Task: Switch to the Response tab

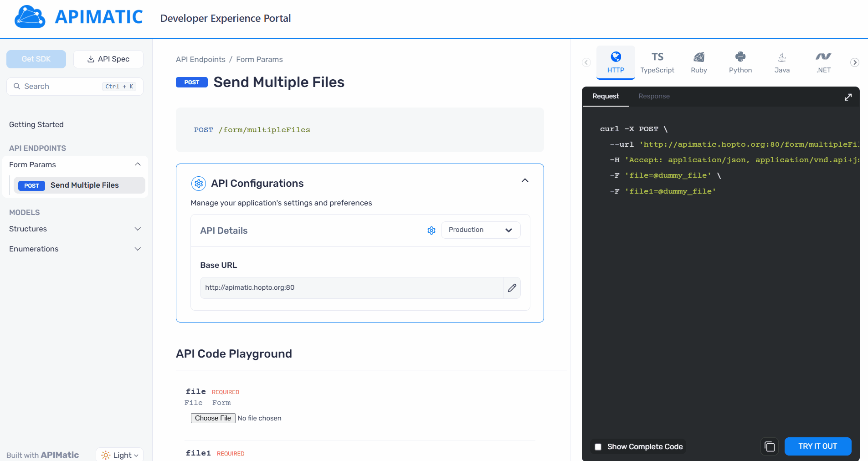Action: [x=654, y=96]
